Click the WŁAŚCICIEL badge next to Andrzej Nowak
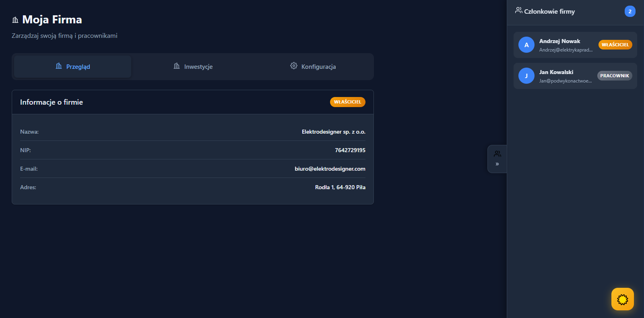The height and width of the screenshot is (318, 644). click(615, 45)
